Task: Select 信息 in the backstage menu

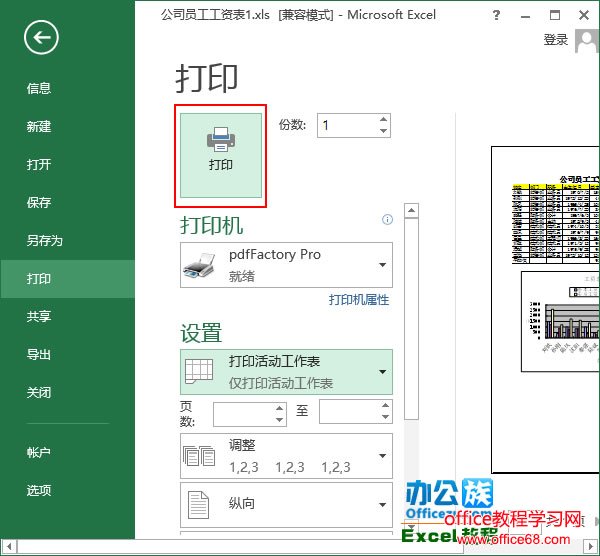Action: pyautogui.click(x=39, y=89)
